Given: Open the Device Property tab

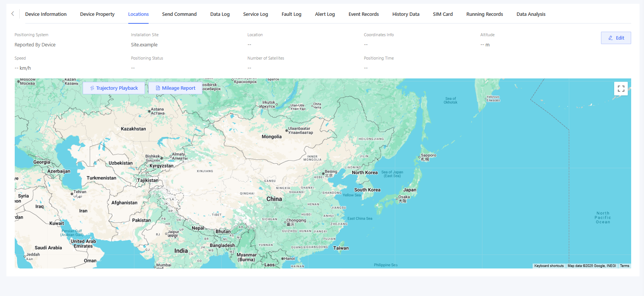Looking at the screenshot, I should pyautogui.click(x=97, y=14).
